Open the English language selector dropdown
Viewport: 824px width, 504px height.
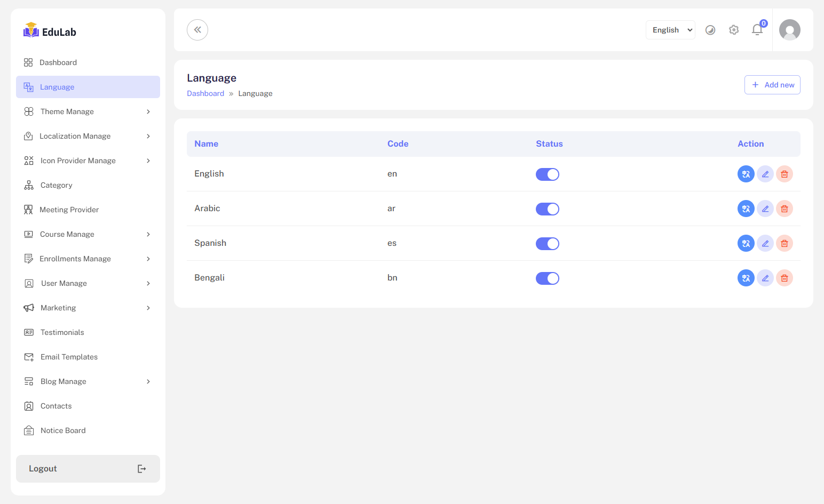point(670,30)
